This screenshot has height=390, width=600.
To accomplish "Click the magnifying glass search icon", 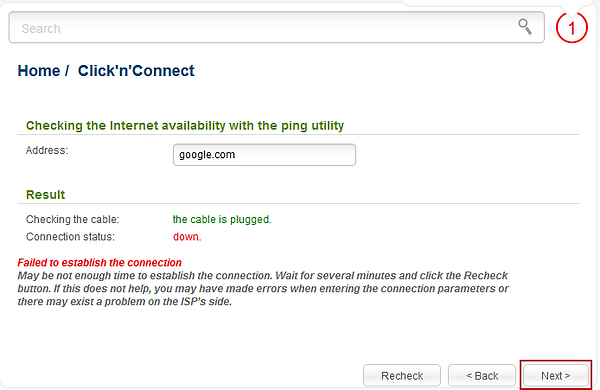I will click(525, 27).
